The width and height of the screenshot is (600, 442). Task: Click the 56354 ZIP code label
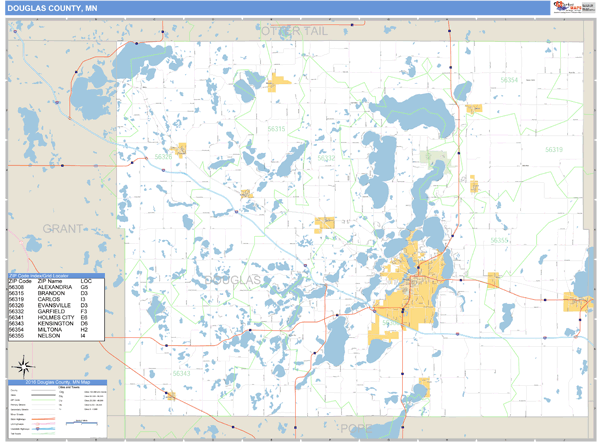pos(509,79)
